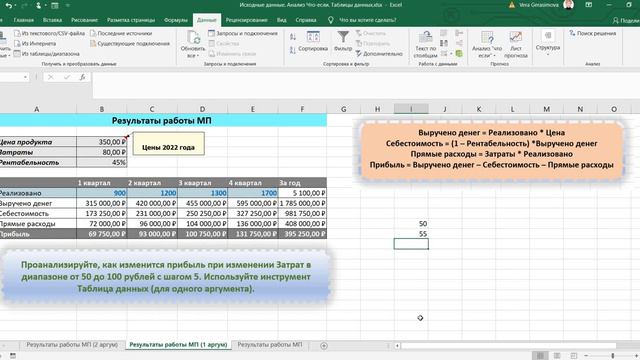Open the Рецензирование ribbon tab
The width and height of the screenshot is (640, 360).
click(247, 20)
